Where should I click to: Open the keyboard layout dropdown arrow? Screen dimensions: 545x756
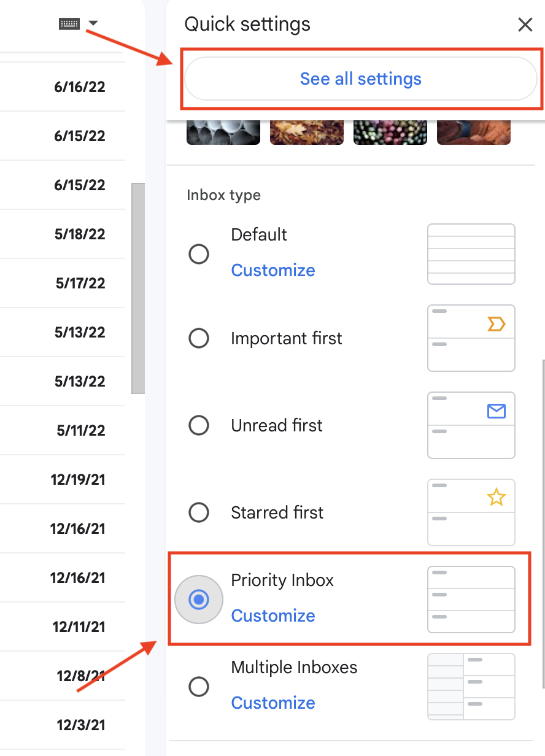[93, 24]
